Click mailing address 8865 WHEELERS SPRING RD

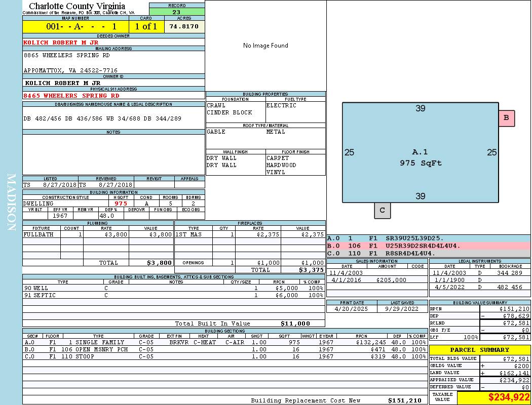(67, 55)
